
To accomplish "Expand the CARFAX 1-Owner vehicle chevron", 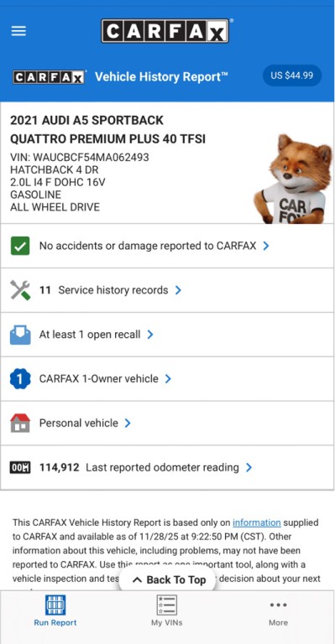I will tap(168, 379).
